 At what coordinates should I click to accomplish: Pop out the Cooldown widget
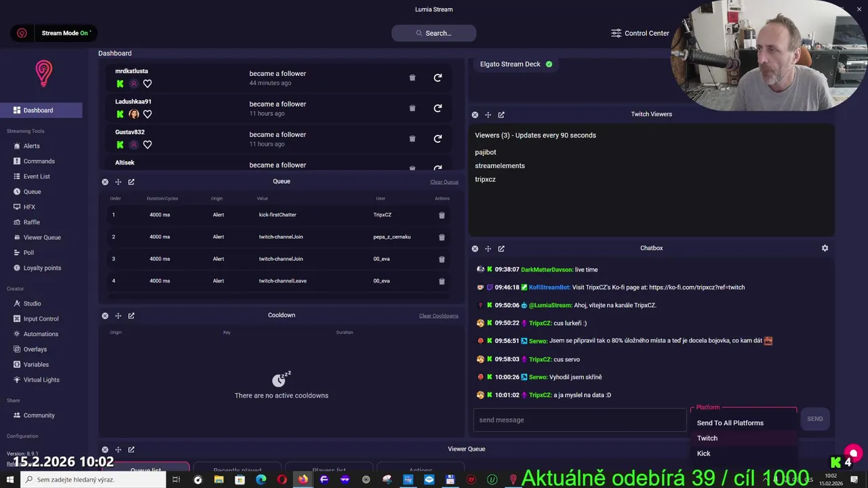tap(131, 316)
